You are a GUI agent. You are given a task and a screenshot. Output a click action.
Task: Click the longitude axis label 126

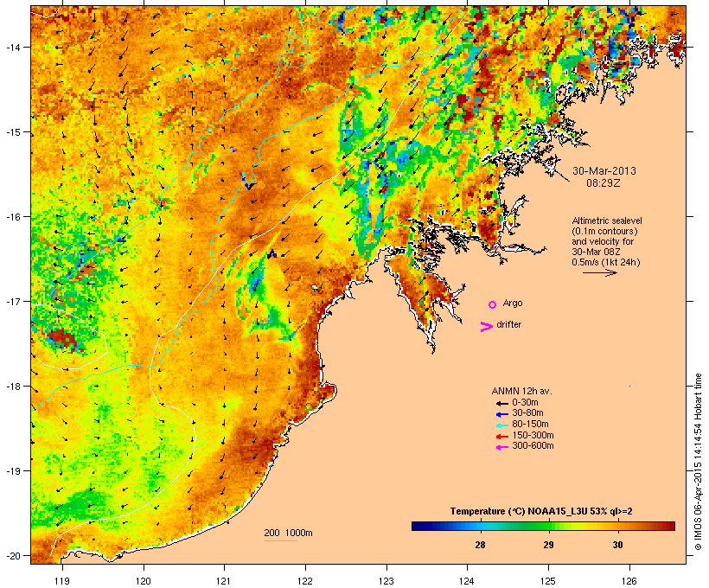[x=629, y=581]
